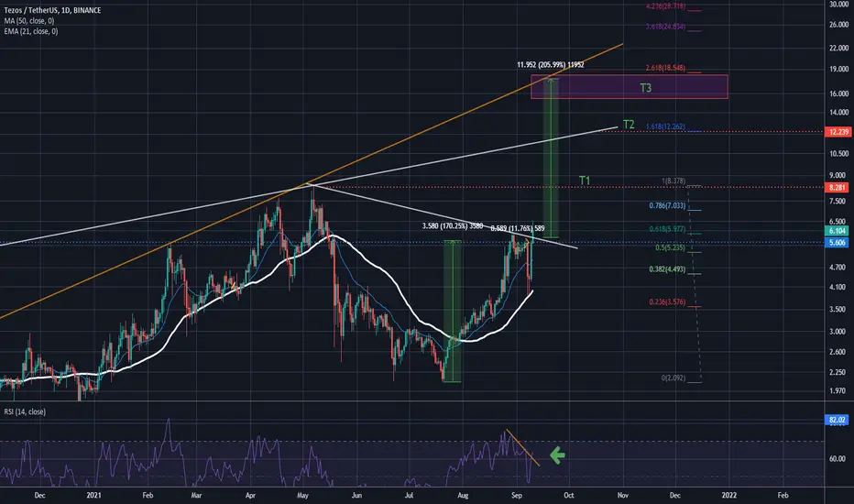This screenshot has height=504, width=854.
Task: Select the EMA (21, close, 0) indicator legend
Action: click(30, 31)
